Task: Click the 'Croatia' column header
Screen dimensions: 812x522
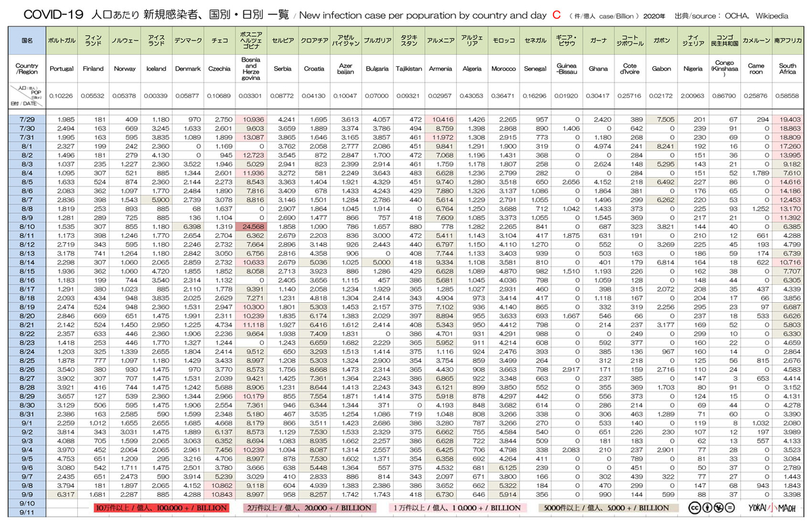Action: click(x=314, y=68)
